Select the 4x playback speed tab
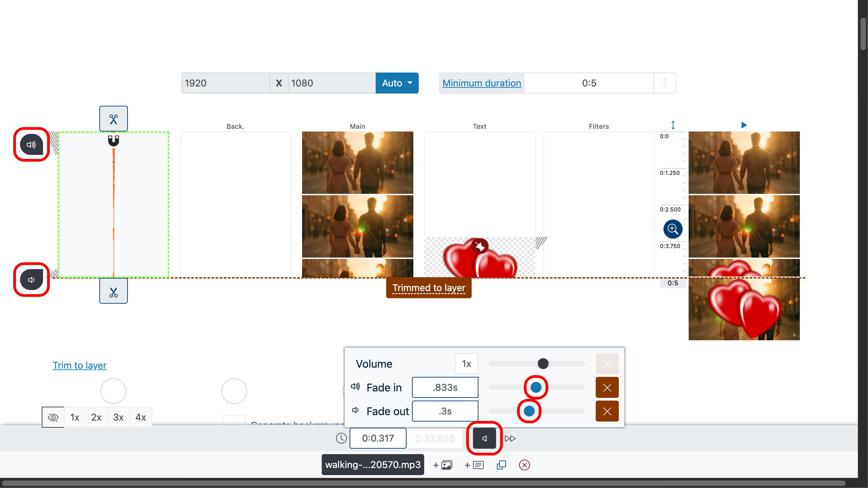The width and height of the screenshot is (868, 488). point(140,417)
